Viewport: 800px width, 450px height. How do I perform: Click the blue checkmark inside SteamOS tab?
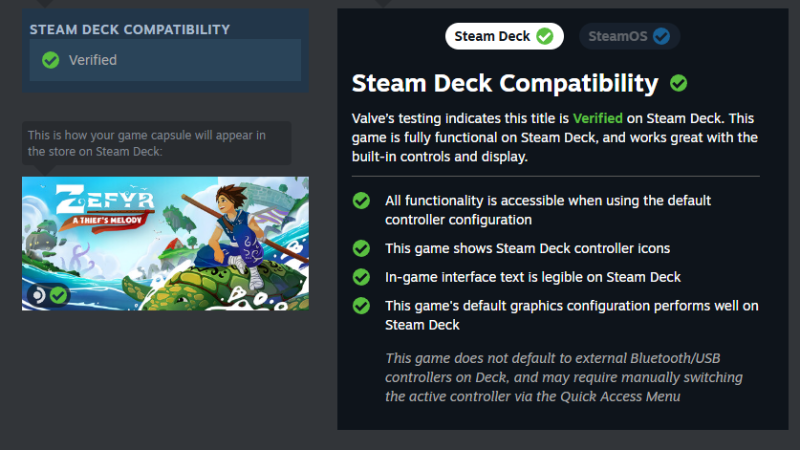[x=661, y=36]
